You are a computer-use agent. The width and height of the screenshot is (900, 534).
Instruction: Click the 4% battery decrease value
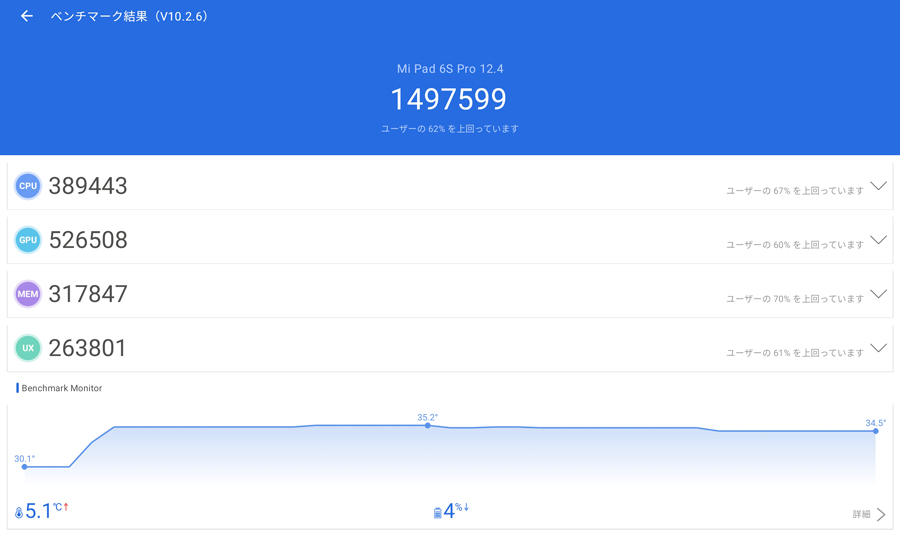(456, 510)
